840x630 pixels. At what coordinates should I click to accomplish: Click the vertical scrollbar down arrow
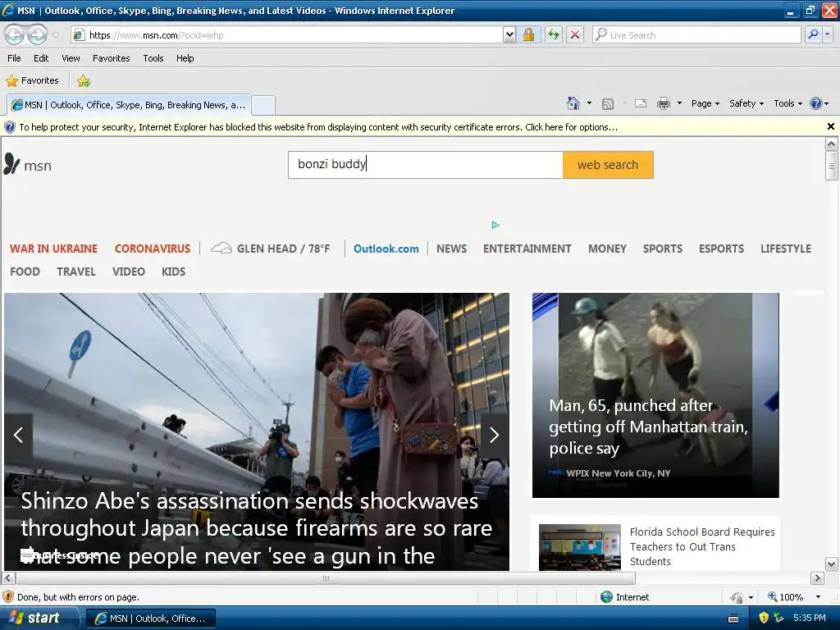tap(832, 564)
